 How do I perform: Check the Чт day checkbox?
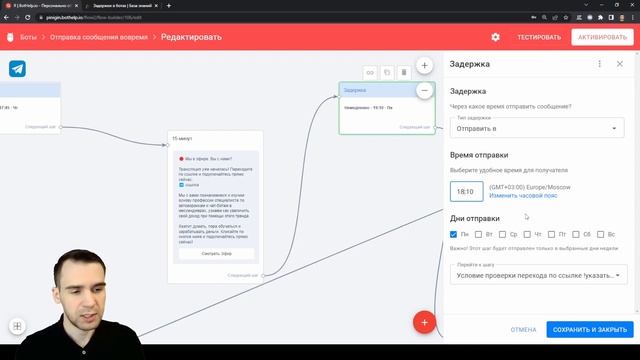(x=527, y=234)
